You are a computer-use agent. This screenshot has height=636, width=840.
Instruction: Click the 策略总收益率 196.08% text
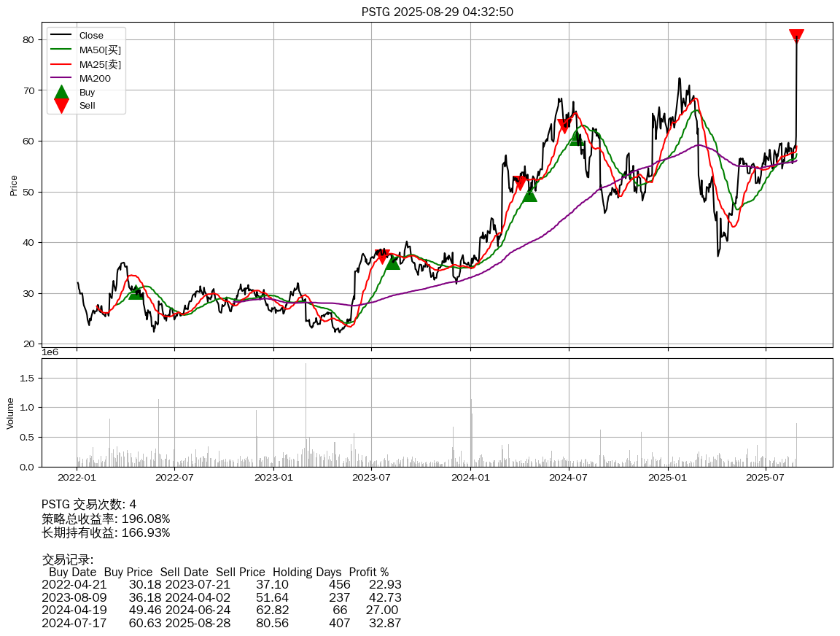[x=106, y=519]
